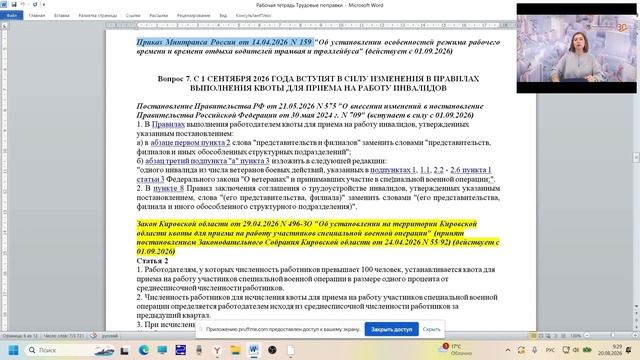This screenshot has height=360, width=640.
Task: Switch to the Вставка ribbon tab
Action: tap(62, 16)
